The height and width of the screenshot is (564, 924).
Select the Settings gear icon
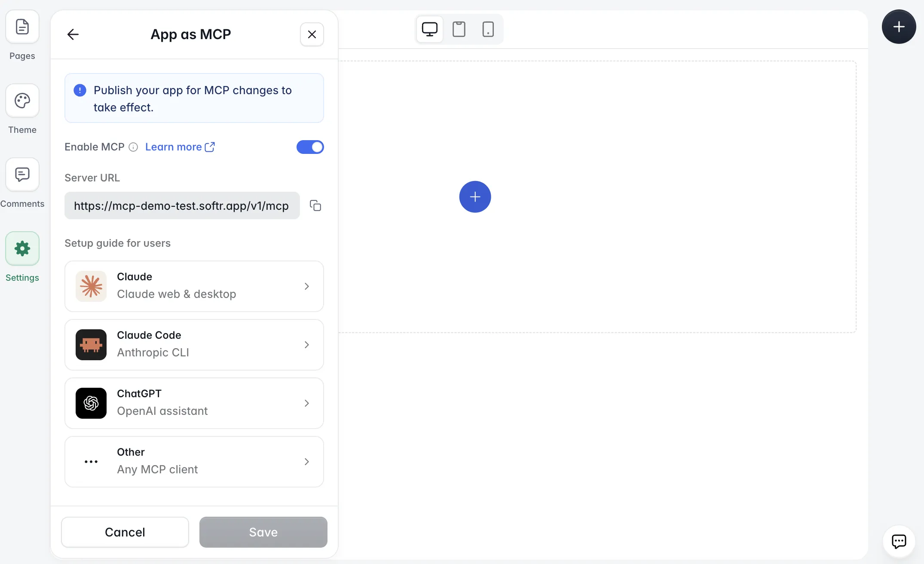coord(22,248)
